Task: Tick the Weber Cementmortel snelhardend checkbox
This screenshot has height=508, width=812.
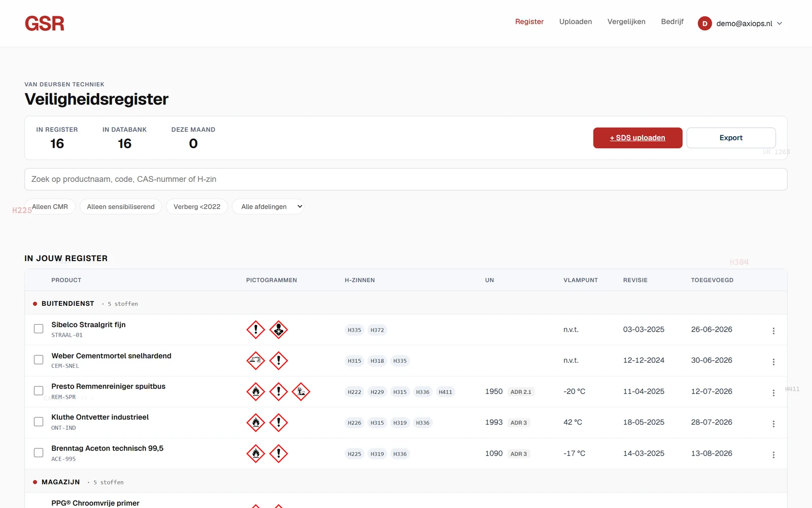Action: pyautogui.click(x=39, y=360)
